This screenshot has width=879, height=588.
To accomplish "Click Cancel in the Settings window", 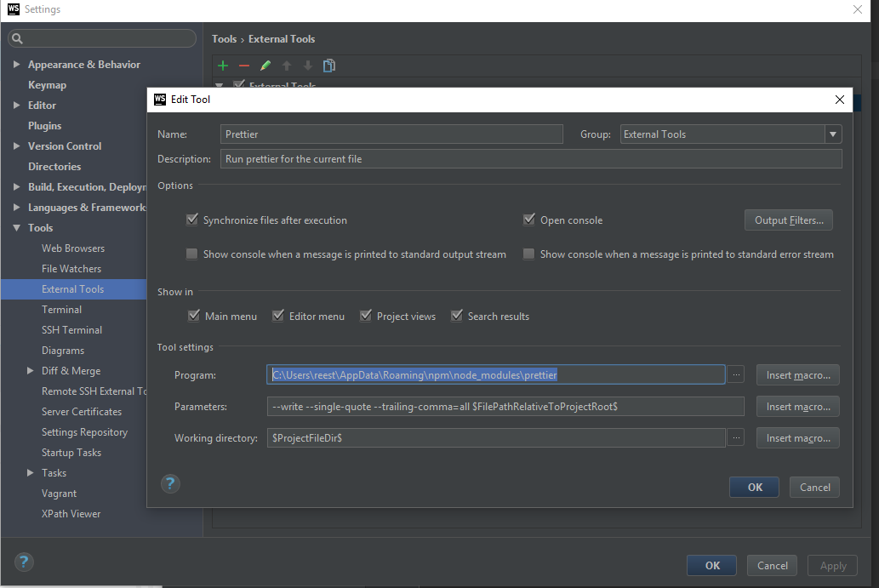I will (x=772, y=566).
